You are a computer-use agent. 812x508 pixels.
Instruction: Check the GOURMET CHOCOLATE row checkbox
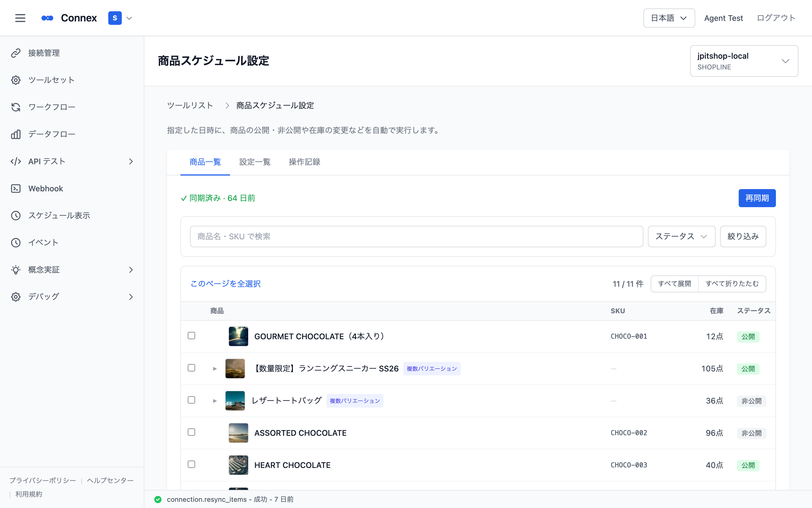coord(191,336)
